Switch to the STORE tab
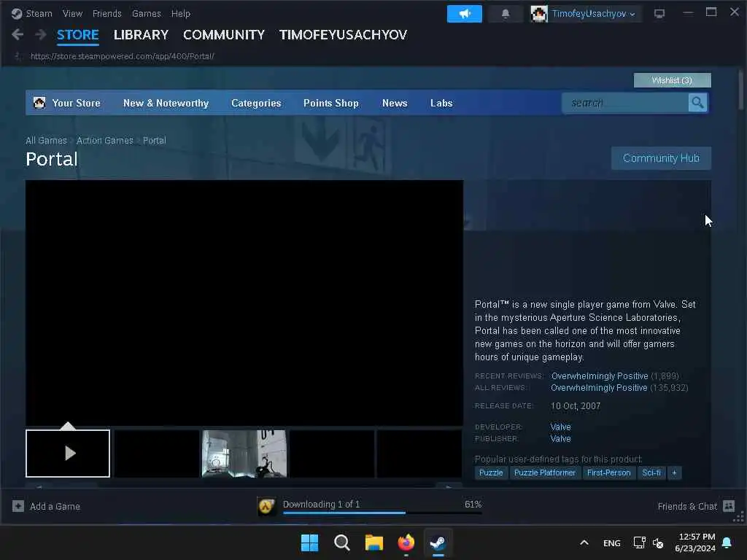747x560 pixels. (77, 35)
